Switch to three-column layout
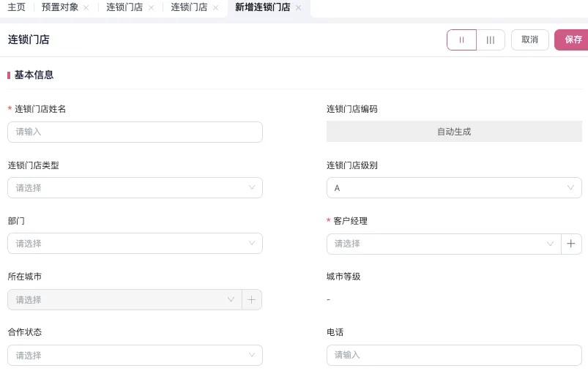The height and width of the screenshot is (371, 588). point(491,40)
